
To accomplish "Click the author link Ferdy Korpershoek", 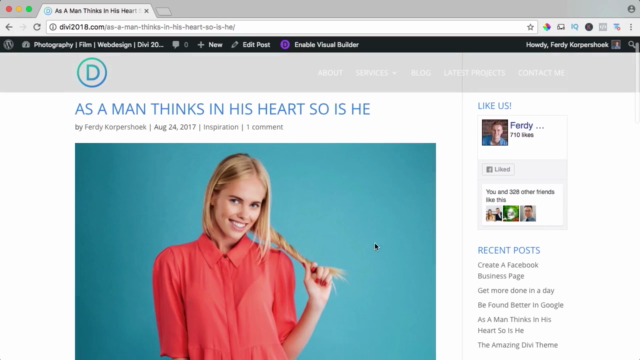I will click(115, 127).
